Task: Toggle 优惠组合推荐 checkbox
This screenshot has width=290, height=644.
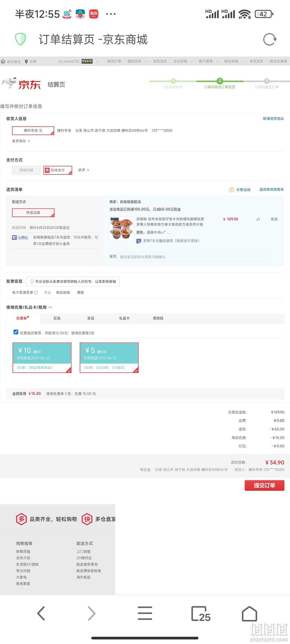Action: [16, 332]
